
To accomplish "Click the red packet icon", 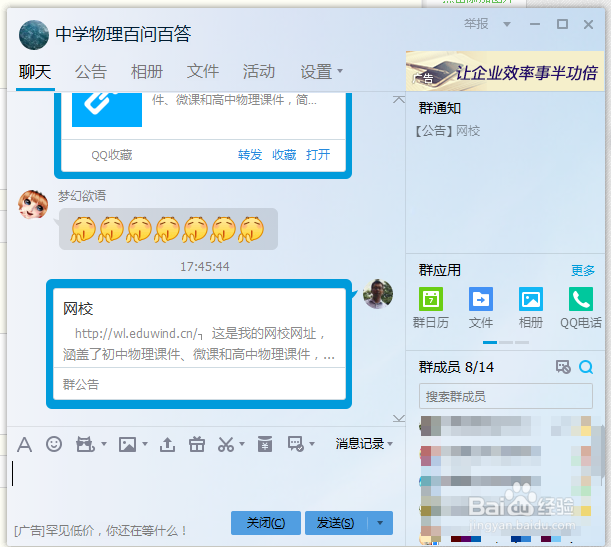I will 265,444.
